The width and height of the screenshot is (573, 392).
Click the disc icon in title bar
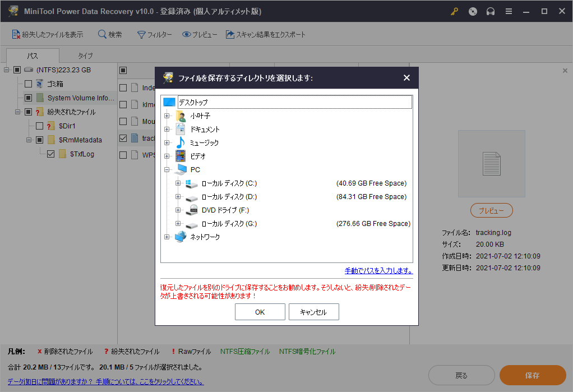tap(473, 11)
